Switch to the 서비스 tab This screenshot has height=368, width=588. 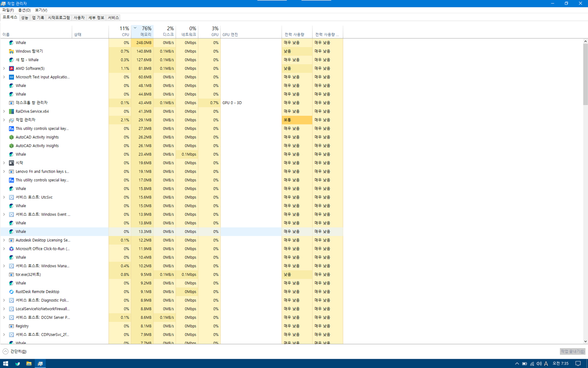[x=113, y=18]
